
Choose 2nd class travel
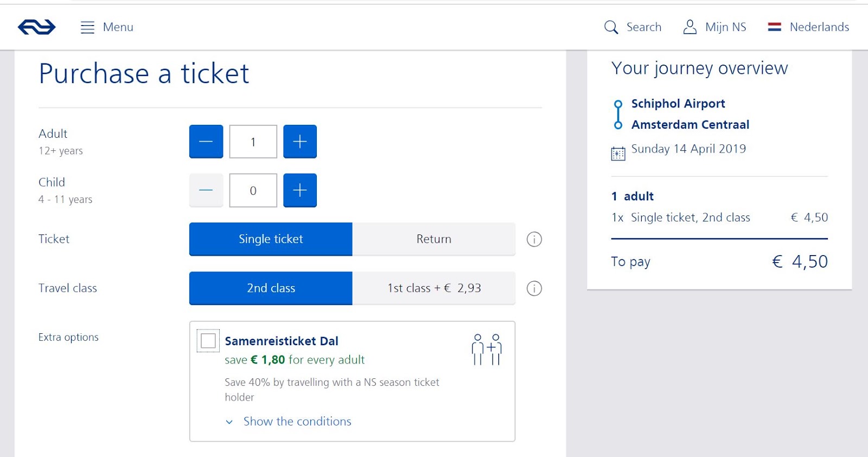click(271, 288)
